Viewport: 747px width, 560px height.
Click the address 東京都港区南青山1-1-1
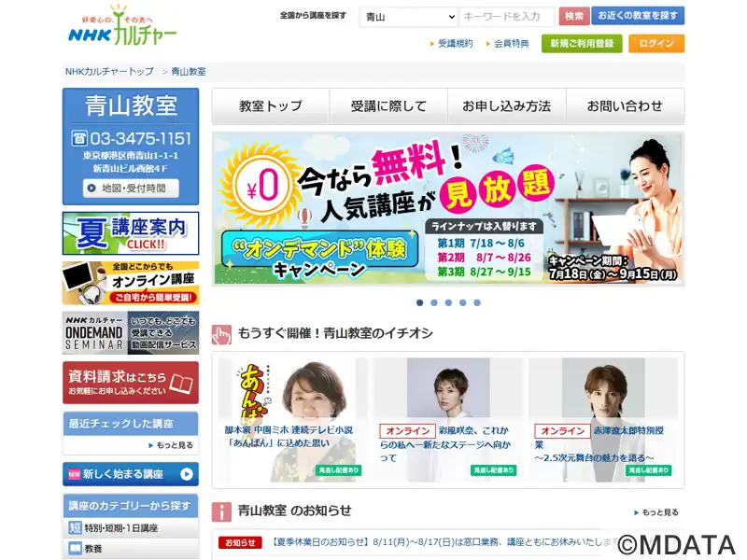coord(131,155)
